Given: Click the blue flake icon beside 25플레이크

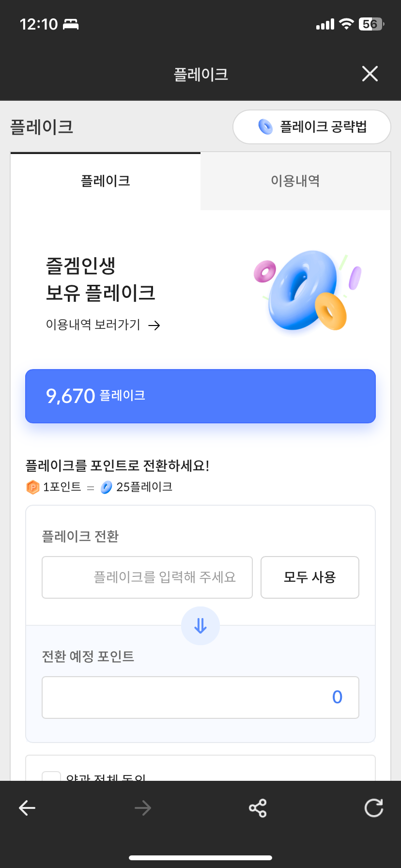Looking at the screenshot, I should [x=106, y=487].
